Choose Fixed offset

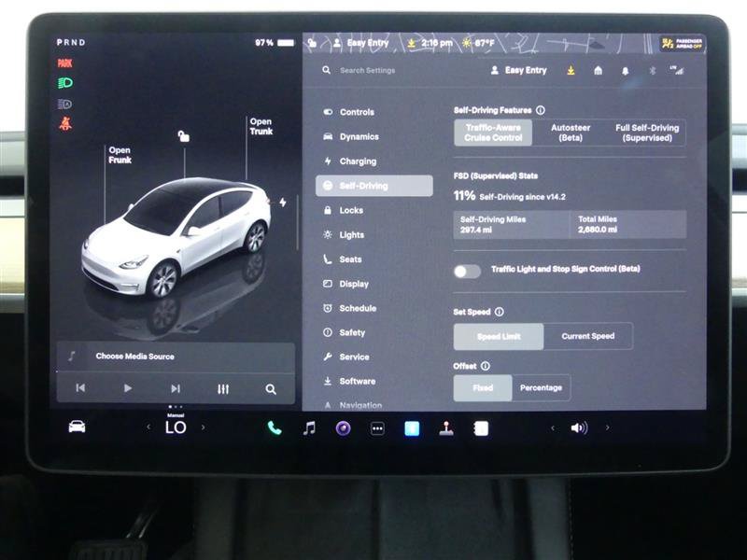(483, 388)
